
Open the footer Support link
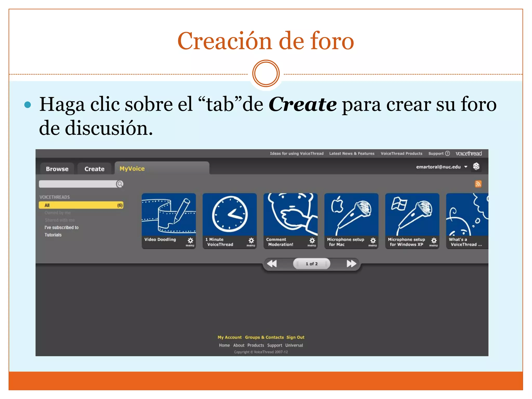(x=275, y=345)
